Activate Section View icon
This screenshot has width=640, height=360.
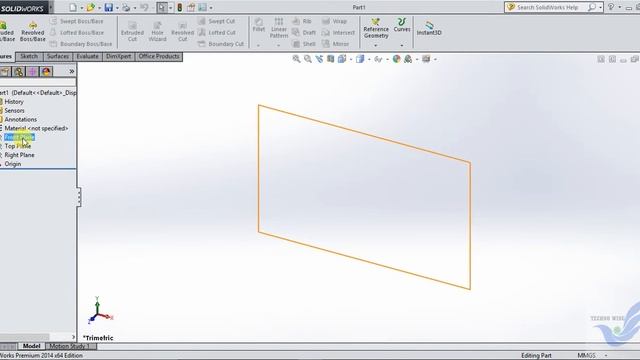[331, 59]
